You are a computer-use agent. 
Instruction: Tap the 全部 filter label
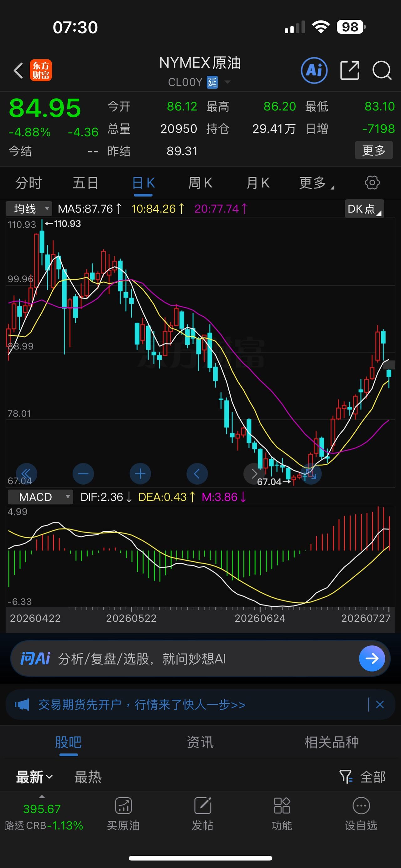373,777
